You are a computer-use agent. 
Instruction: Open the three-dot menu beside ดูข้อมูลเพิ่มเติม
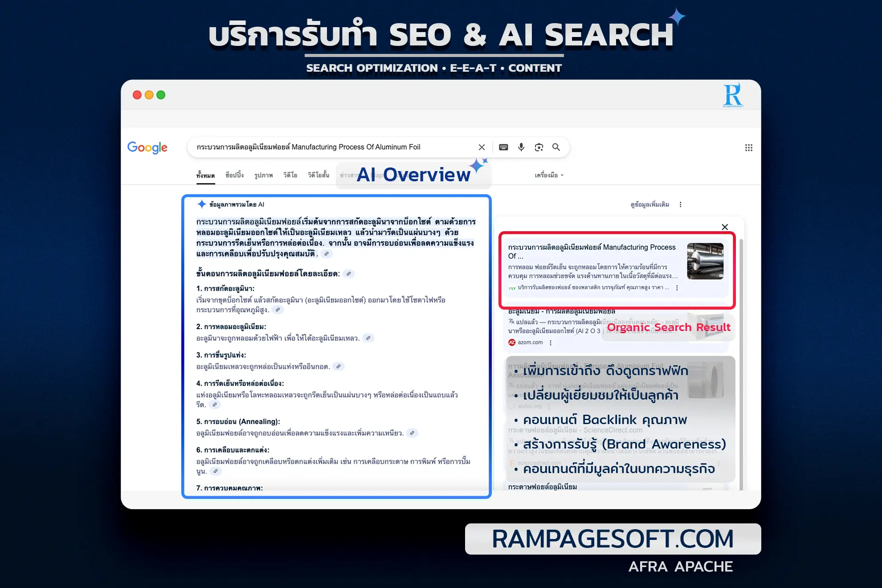pos(680,204)
